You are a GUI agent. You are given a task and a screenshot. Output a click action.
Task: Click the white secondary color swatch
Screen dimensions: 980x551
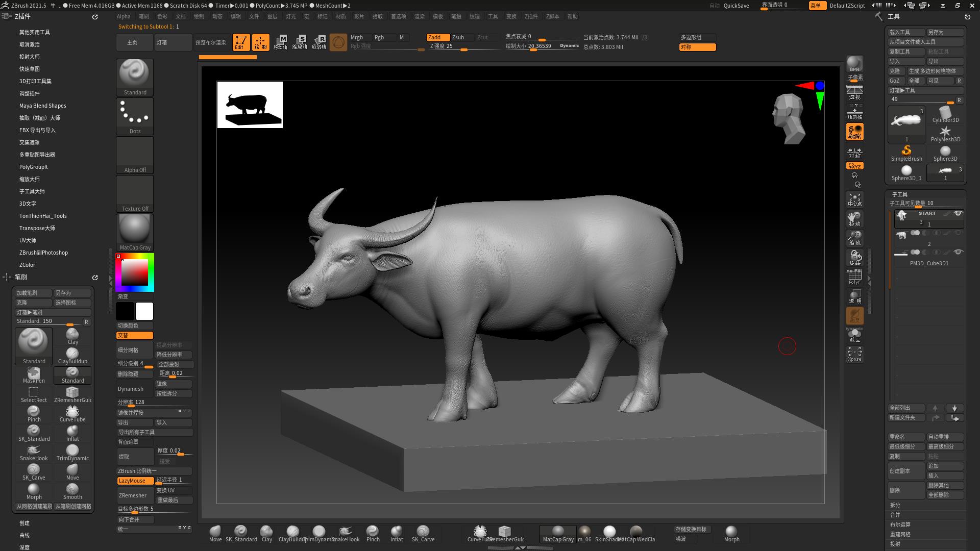tap(144, 311)
